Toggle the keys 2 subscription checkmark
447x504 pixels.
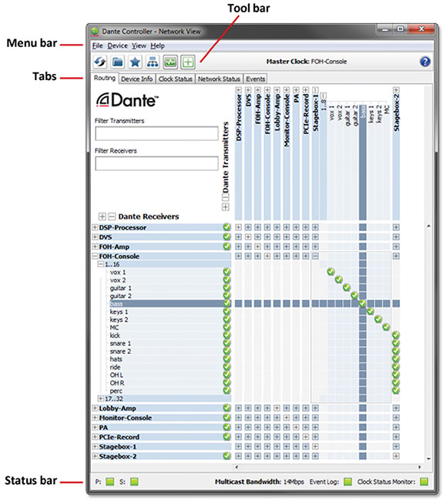tap(378, 319)
